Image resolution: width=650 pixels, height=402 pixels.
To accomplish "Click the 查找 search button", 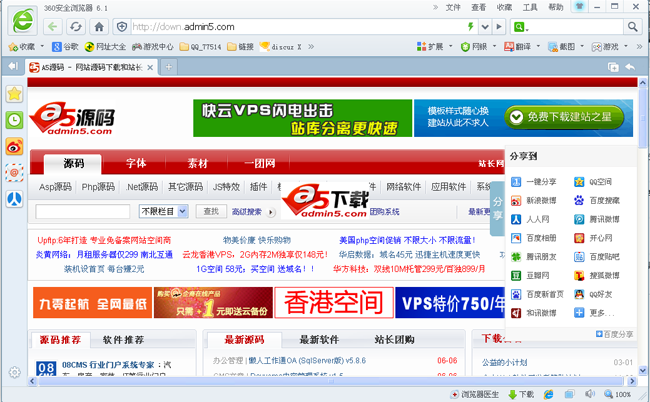I will click(x=211, y=211).
